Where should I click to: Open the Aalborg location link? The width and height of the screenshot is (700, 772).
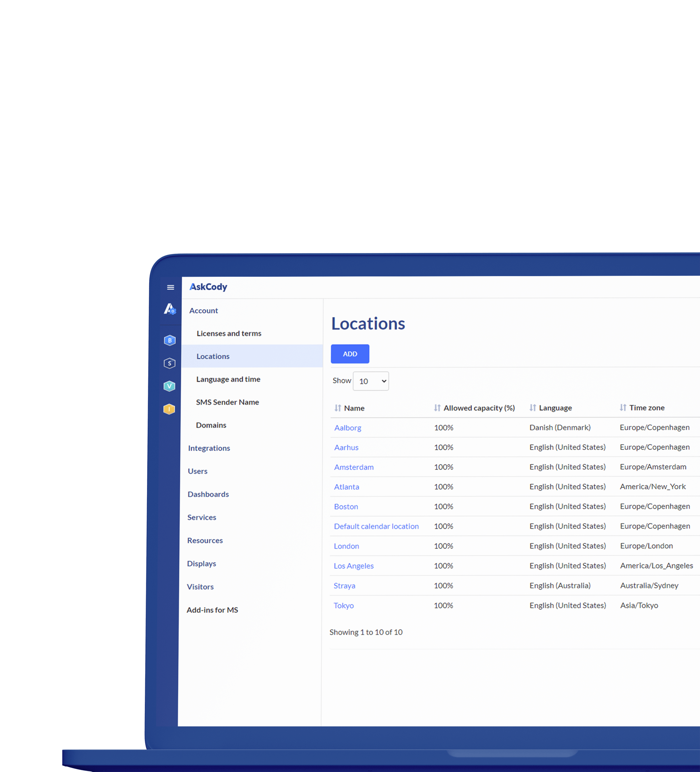348,428
